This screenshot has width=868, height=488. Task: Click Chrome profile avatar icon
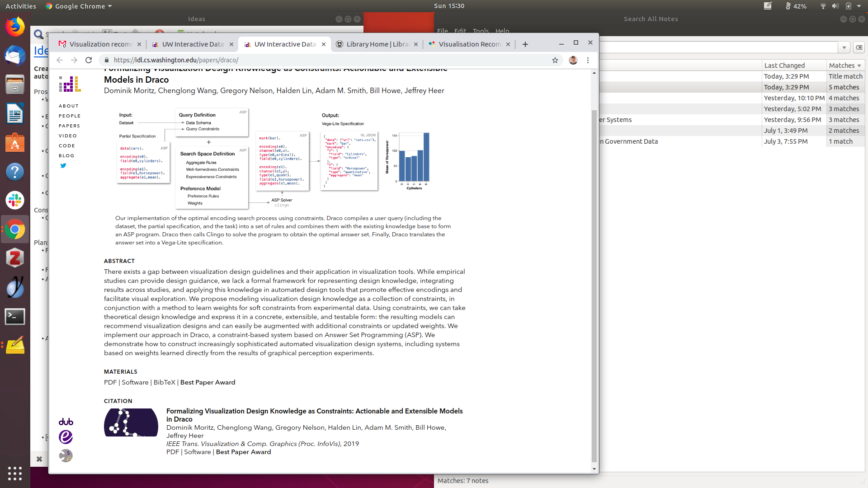573,60
